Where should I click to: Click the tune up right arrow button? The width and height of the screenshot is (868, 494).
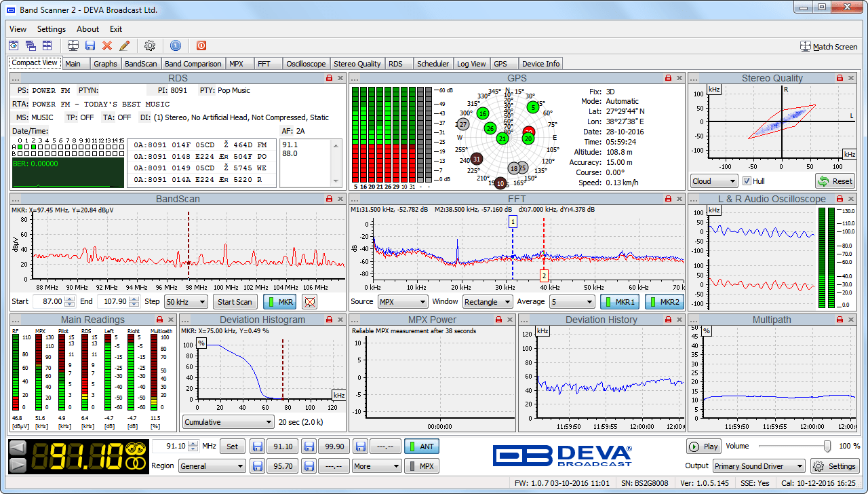click(18, 465)
